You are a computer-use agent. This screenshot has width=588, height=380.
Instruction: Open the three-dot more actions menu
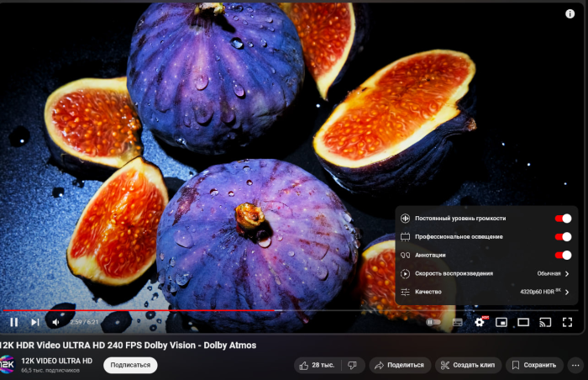(575, 365)
